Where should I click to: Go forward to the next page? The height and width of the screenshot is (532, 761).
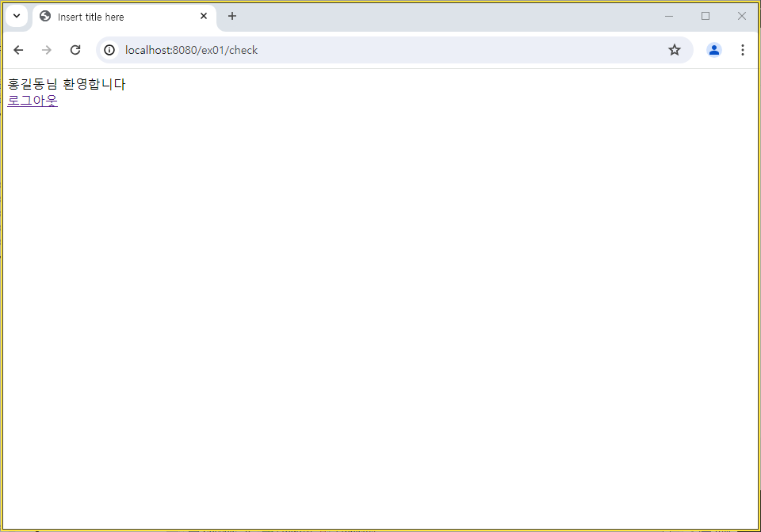(47, 50)
